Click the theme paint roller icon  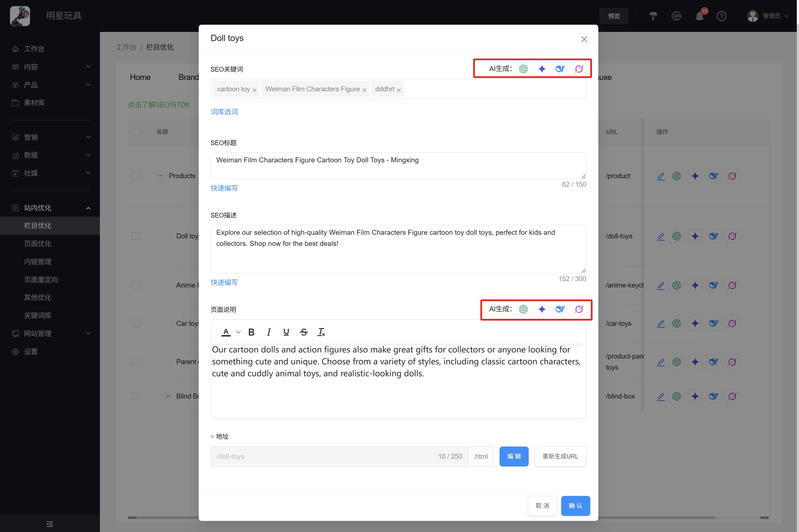tap(653, 16)
